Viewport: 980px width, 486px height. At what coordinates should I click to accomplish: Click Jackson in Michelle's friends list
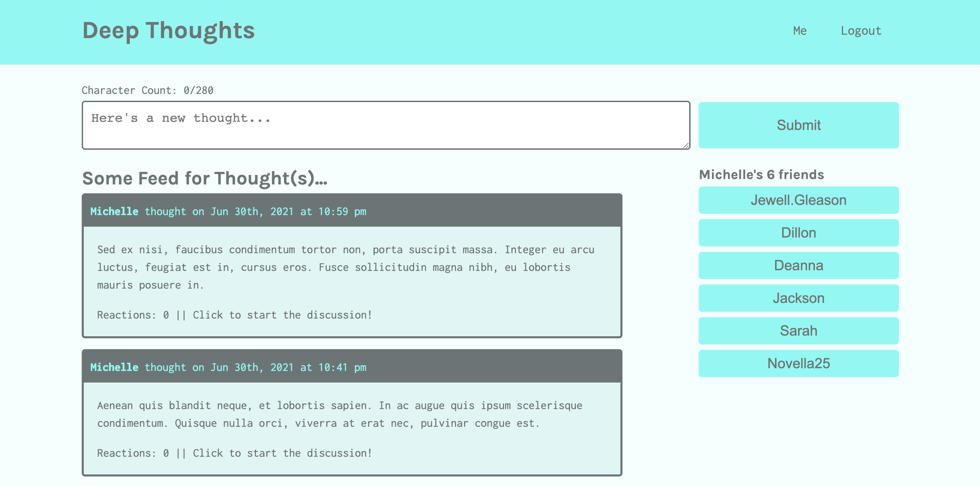(799, 298)
